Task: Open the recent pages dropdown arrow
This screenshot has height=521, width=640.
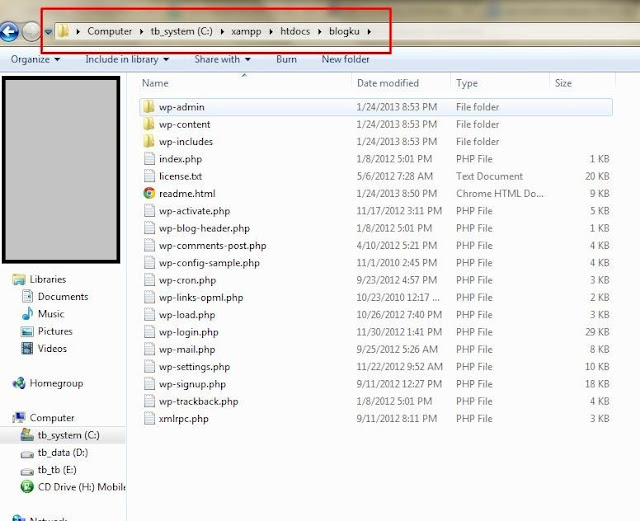Action: pyautogui.click(x=48, y=31)
